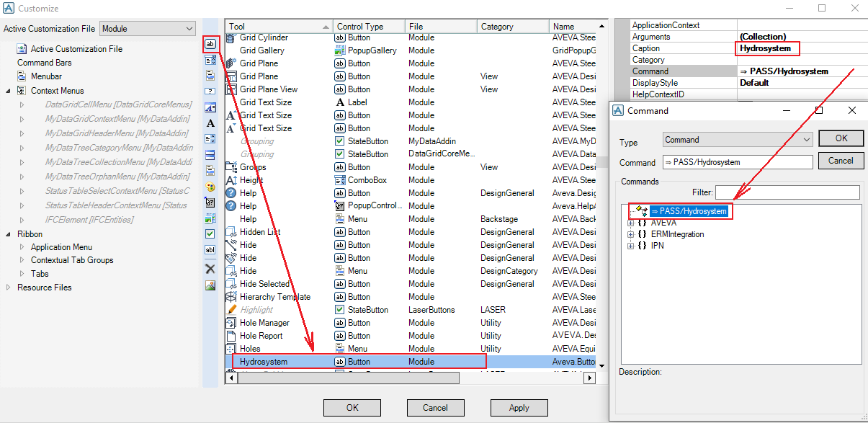
Task: Select the Hydrosystem row in tool list
Action: [264, 362]
